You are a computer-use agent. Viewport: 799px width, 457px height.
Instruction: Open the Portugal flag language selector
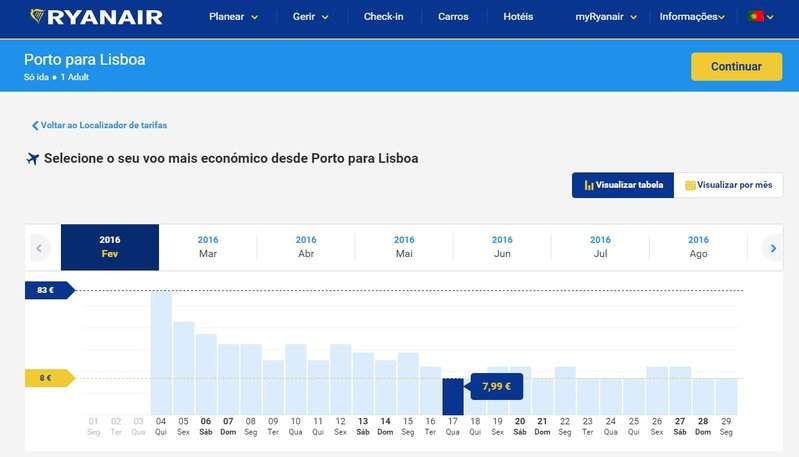click(761, 17)
